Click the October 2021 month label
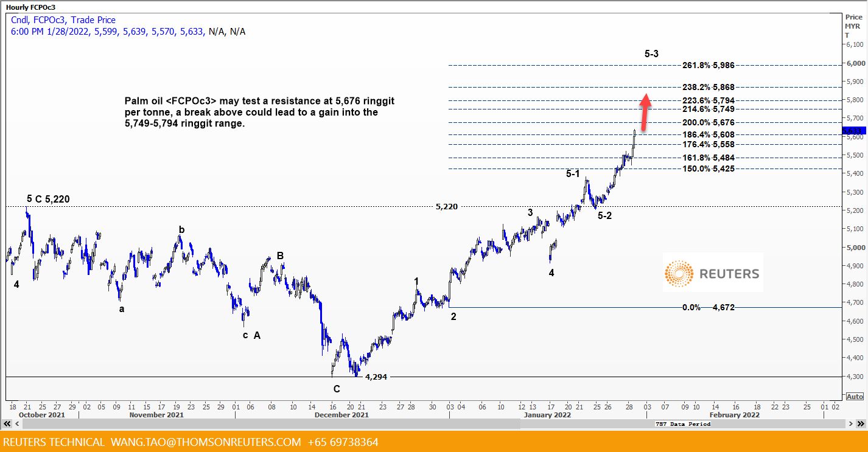Viewport: 868px width, 452px height. (x=42, y=415)
